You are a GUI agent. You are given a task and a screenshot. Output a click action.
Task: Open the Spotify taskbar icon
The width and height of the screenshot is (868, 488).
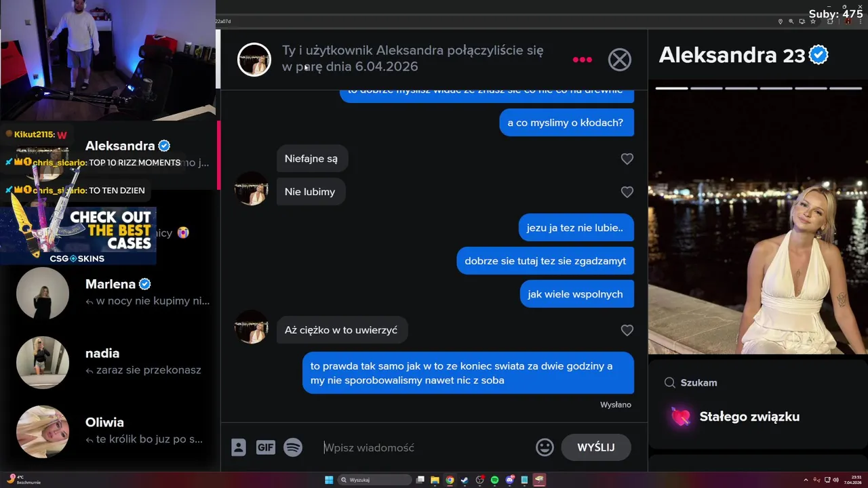(494, 480)
